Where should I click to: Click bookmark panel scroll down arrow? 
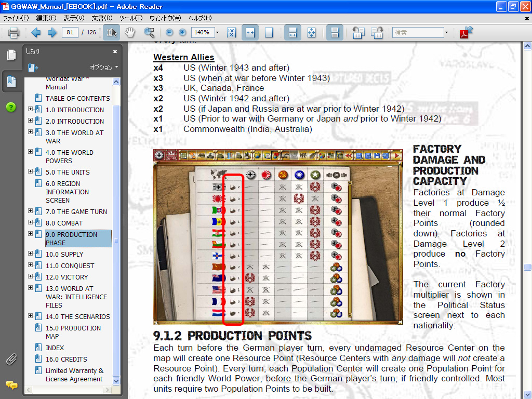tap(116, 381)
